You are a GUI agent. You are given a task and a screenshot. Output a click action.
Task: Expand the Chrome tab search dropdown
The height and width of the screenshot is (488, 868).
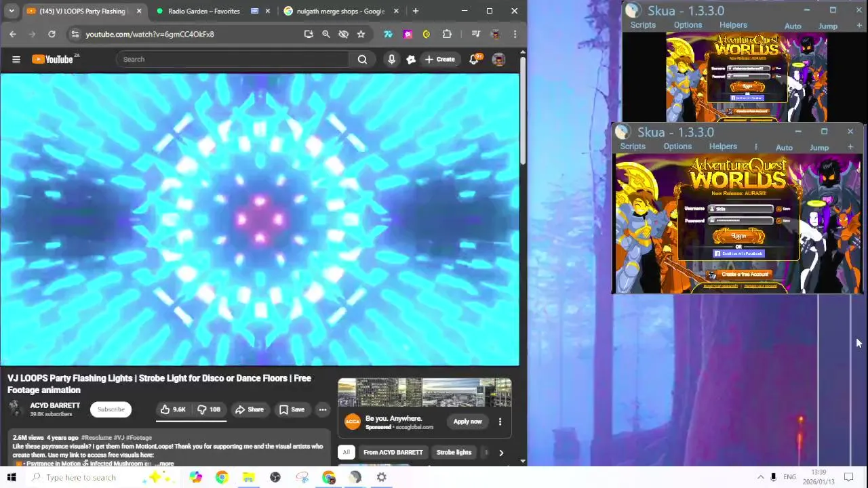(x=12, y=11)
